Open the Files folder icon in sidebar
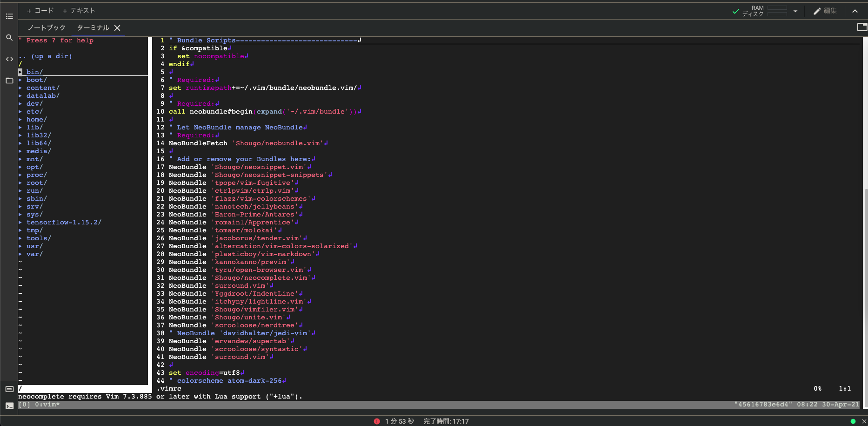This screenshot has height=426, width=868. (9, 81)
